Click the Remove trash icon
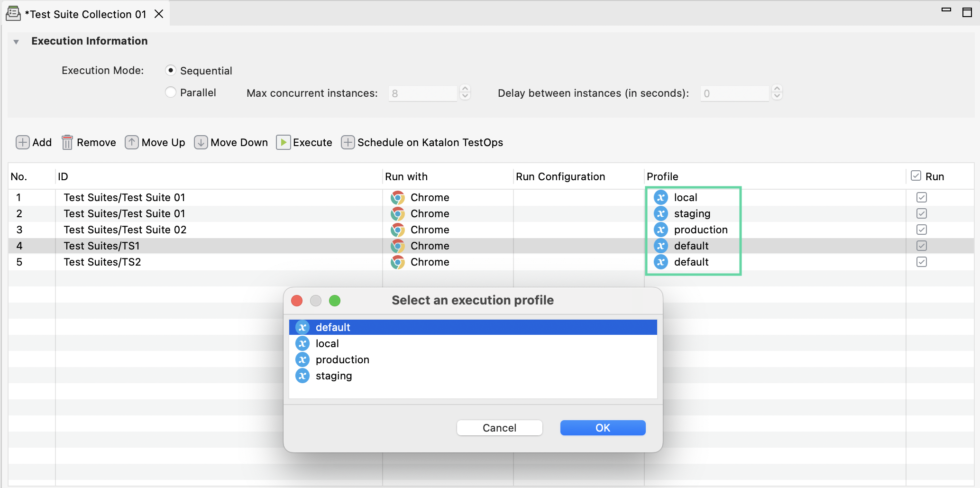 67,142
